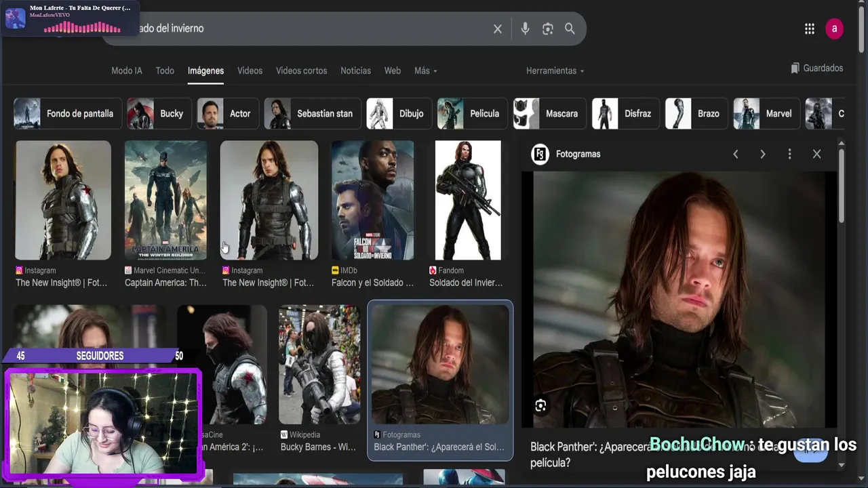
Task: Click the large preview image
Action: (679, 300)
